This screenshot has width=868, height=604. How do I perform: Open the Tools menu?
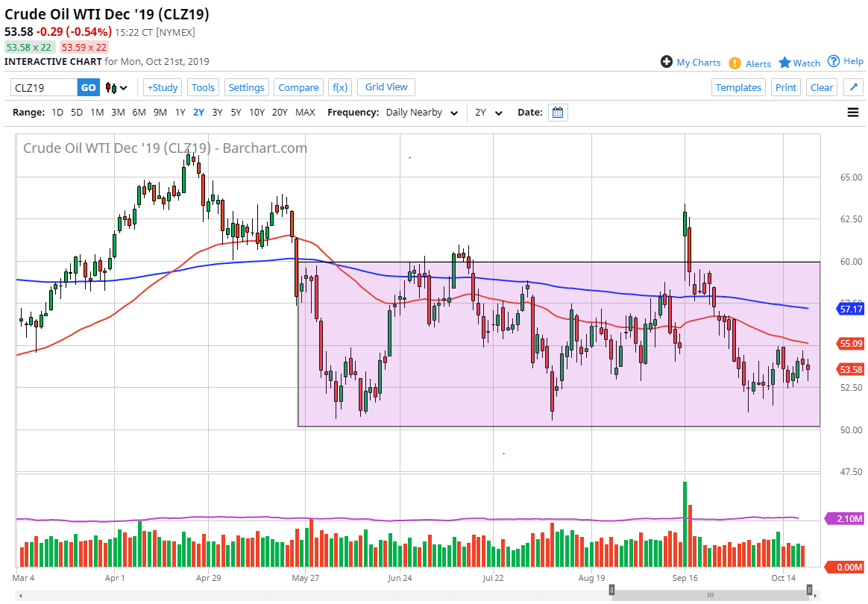pos(203,87)
